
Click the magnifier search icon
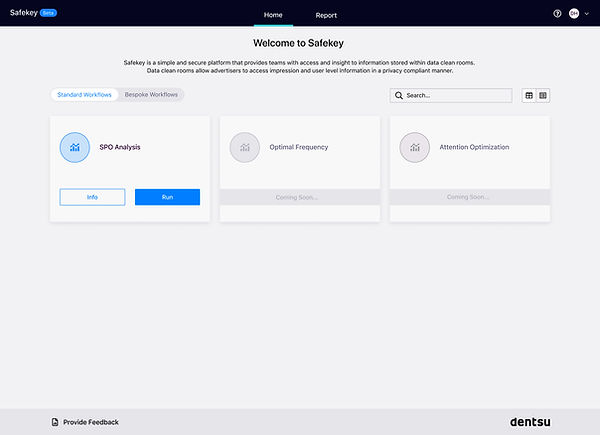(x=399, y=95)
